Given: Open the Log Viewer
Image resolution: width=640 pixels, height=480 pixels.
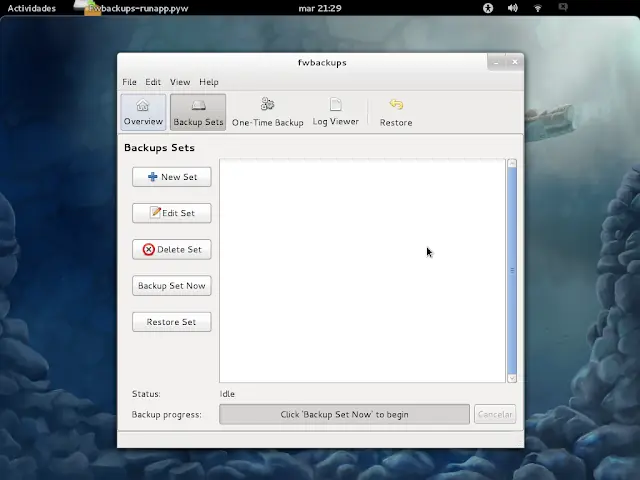Looking at the screenshot, I should [x=336, y=112].
